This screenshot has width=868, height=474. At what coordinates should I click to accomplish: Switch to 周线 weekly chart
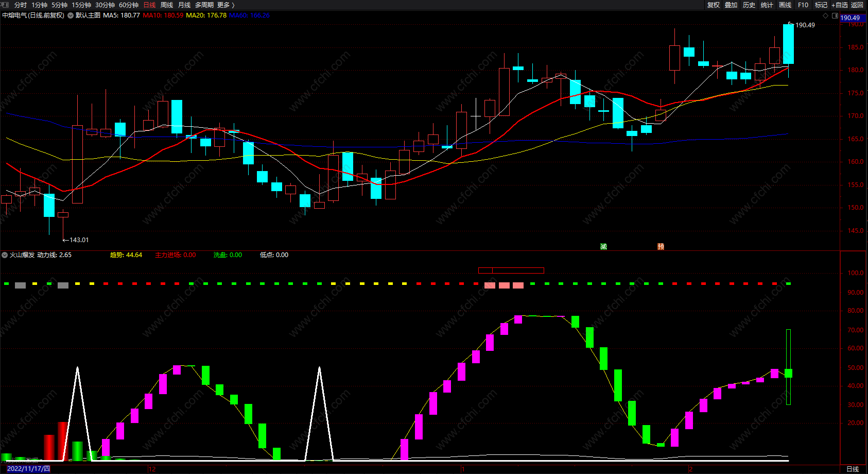point(167,5)
